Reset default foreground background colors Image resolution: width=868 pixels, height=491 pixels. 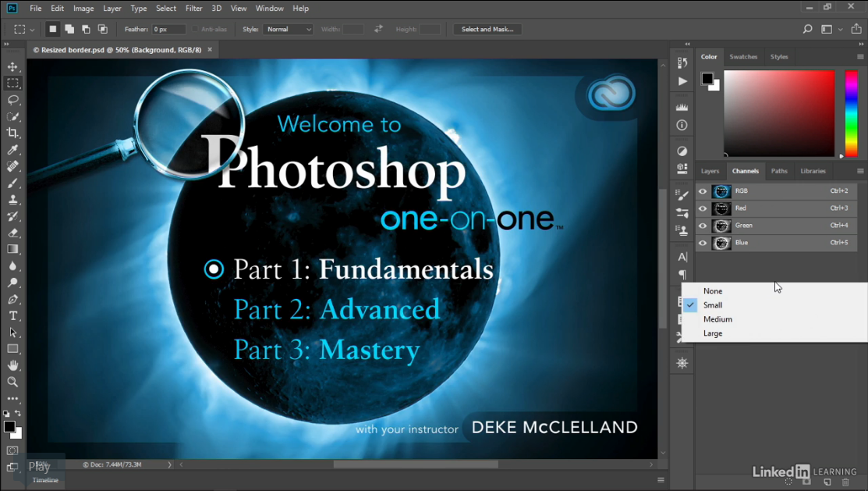pos(6,414)
